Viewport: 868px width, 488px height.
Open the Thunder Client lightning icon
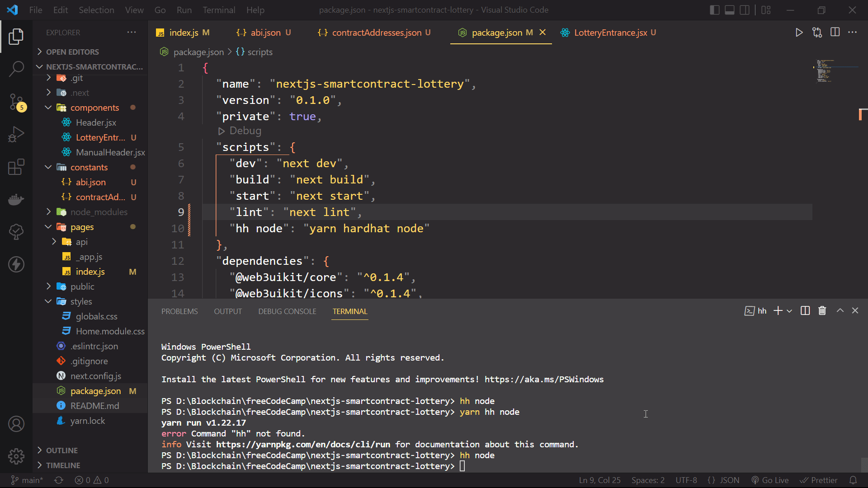pos(16,264)
